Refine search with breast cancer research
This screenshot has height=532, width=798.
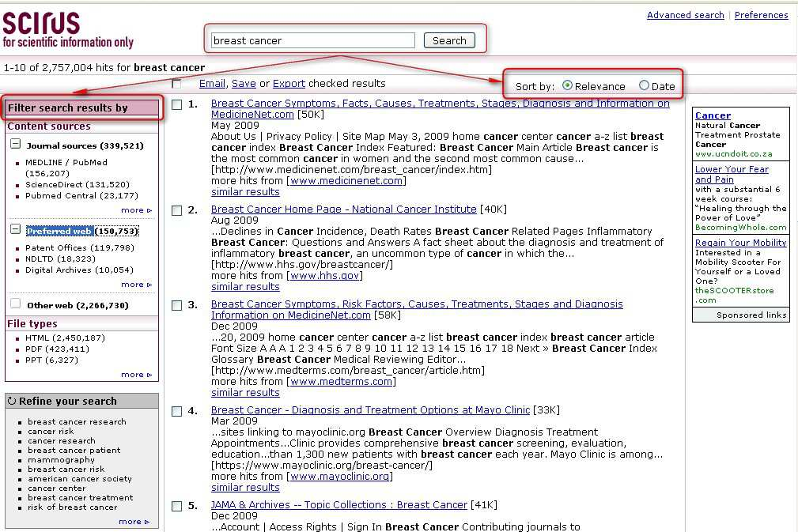coord(77,421)
